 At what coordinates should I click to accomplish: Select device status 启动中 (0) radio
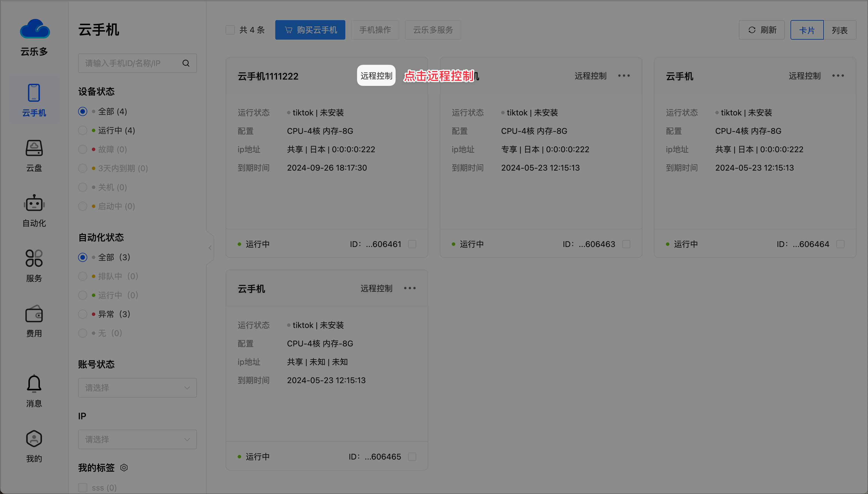[x=83, y=206]
